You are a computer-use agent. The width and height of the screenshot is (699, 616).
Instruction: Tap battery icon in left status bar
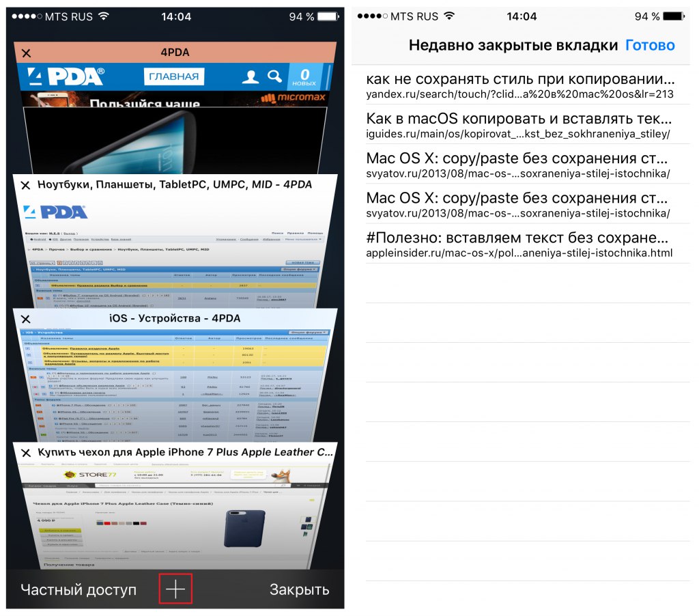tap(328, 16)
